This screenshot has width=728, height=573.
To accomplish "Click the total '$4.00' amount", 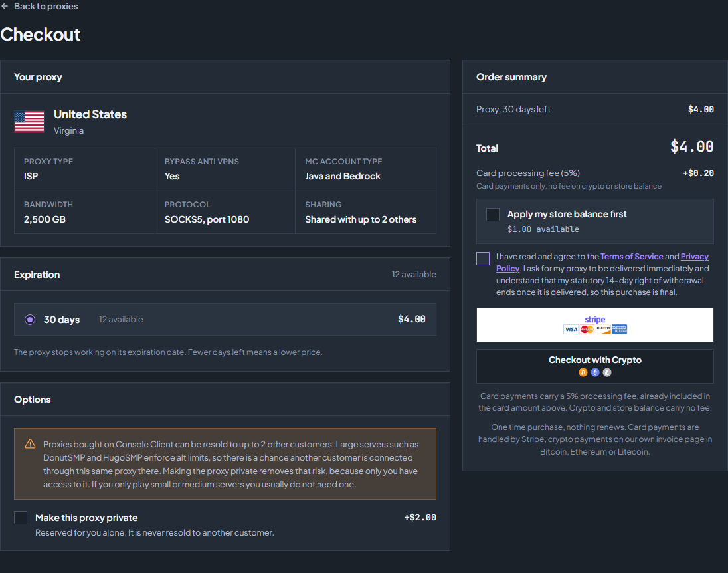I will tap(691, 146).
